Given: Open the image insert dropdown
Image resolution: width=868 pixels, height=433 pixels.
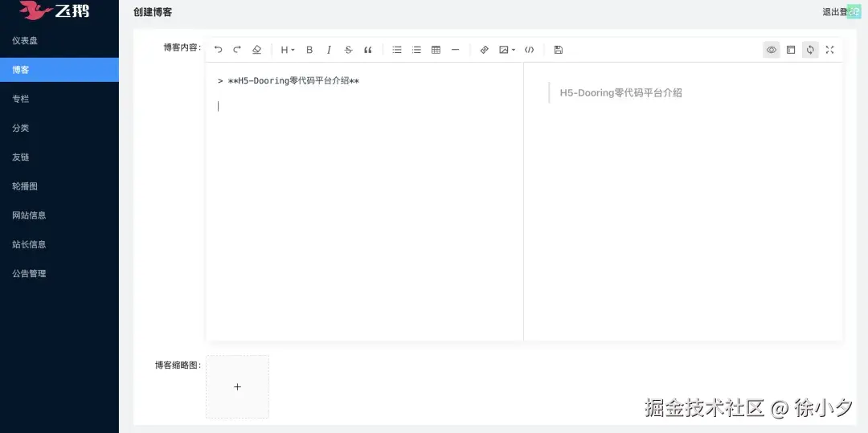Looking at the screenshot, I should (506, 50).
